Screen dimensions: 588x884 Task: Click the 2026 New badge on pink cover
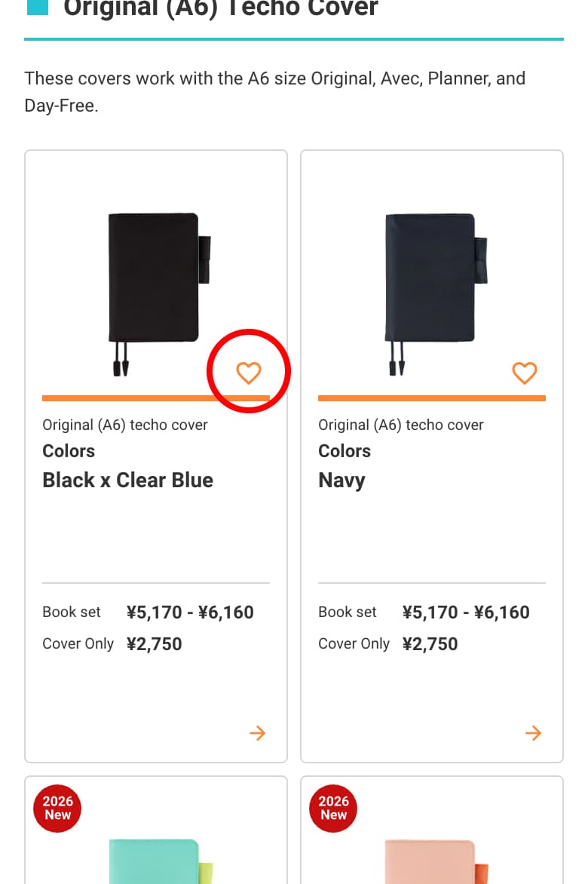point(333,808)
